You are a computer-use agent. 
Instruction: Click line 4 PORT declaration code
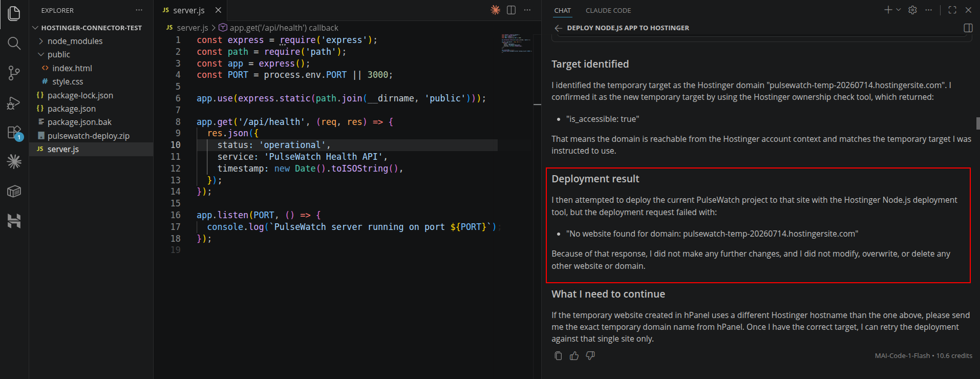[x=294, y=75]
